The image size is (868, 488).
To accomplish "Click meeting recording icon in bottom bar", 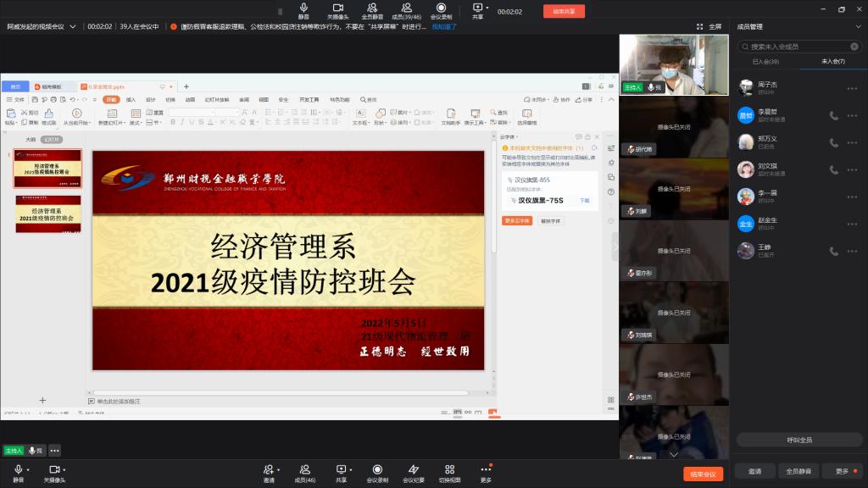I will coord(377,473).
